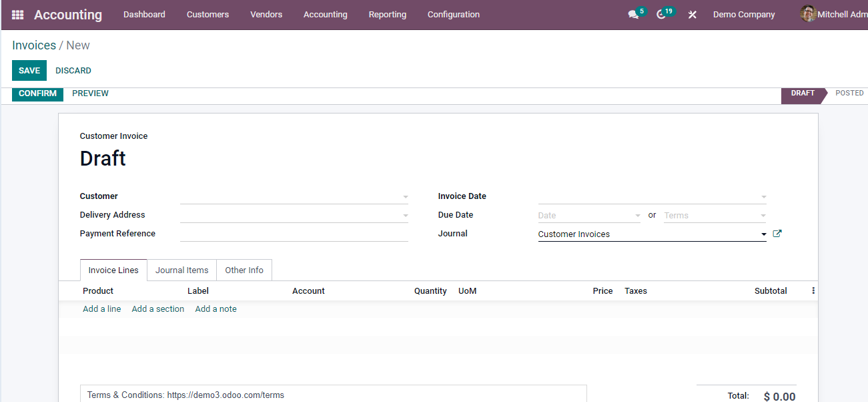Save the invoice

[29, 71]
